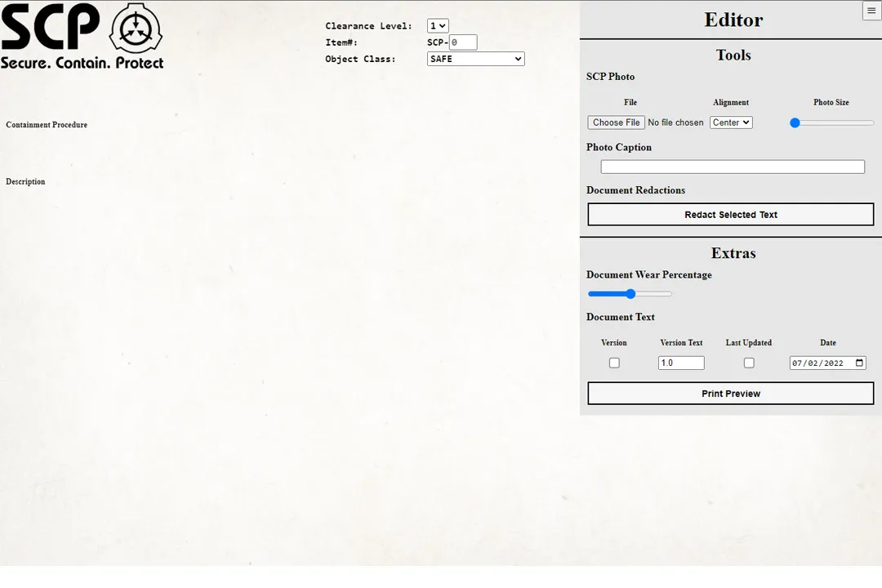Expand the Object Class dropdown
The width and height of the screenshot is (882, 588).
pos(475,59)
